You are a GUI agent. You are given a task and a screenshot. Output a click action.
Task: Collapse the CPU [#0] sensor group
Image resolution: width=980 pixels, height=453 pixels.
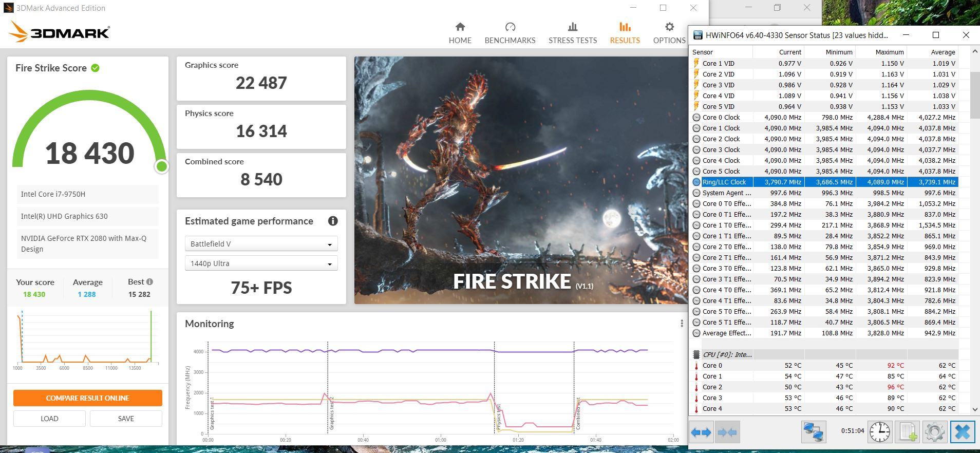(x=696, y=354)
